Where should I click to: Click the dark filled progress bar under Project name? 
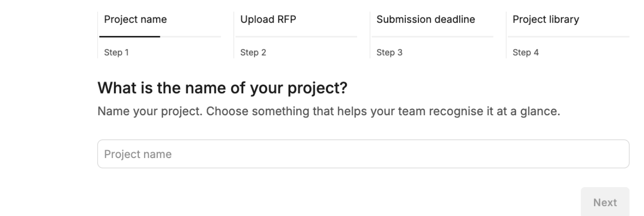[130, 36]
